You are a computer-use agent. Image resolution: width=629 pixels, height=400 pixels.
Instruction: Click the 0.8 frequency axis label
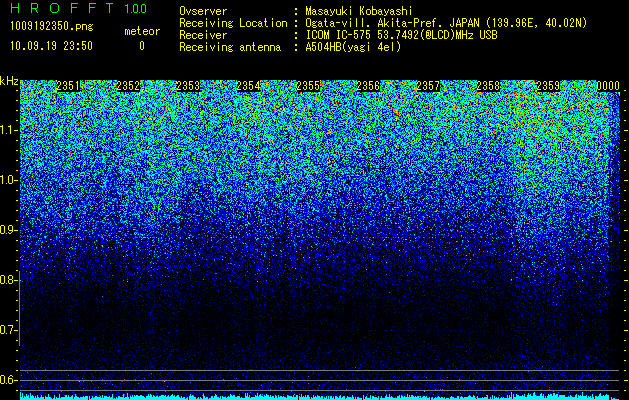tap(8, 280)
